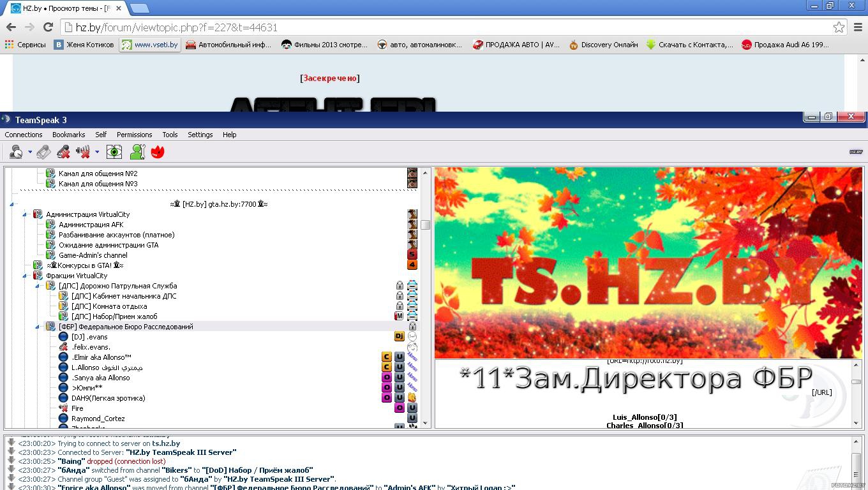Select the Конкурсы в GTA! channel
Image resolution: width=868 pixels, height=490 pixels.
click(x=84, y=265)
